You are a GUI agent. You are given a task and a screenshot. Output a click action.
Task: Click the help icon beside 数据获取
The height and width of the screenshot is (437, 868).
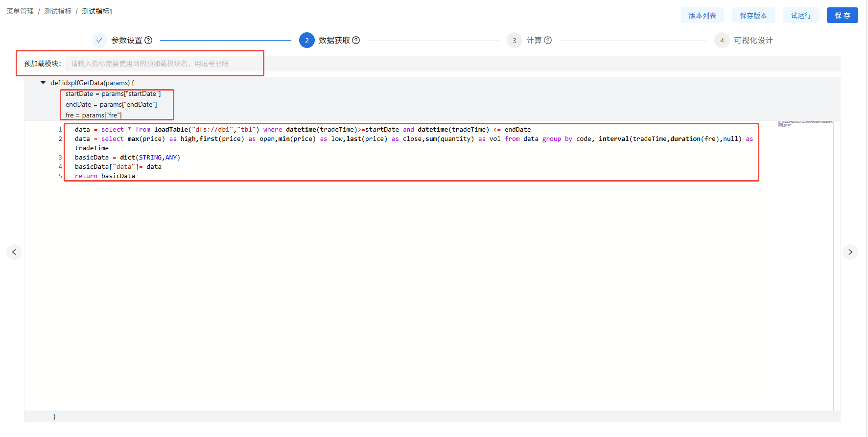click(x=356, y=40)
